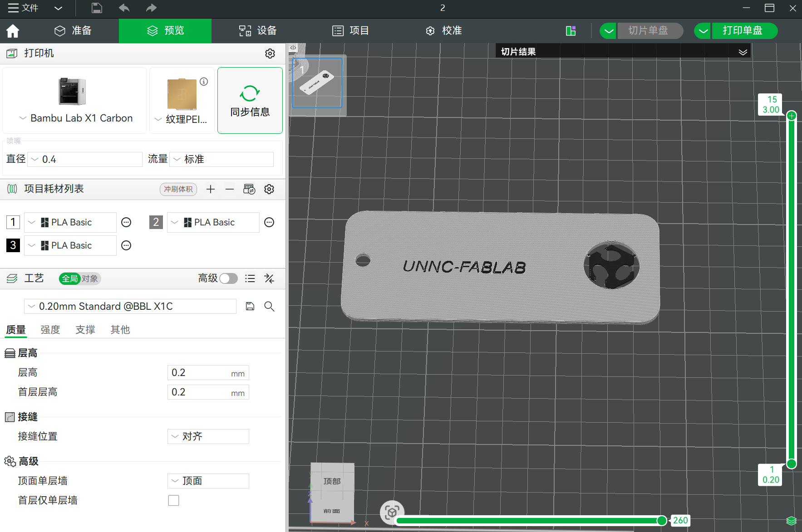The height and width of the screenshot is (532, 802).
Task: Tick the 首层仅单层墙 checkbox
Action: [x=173, y=500]
